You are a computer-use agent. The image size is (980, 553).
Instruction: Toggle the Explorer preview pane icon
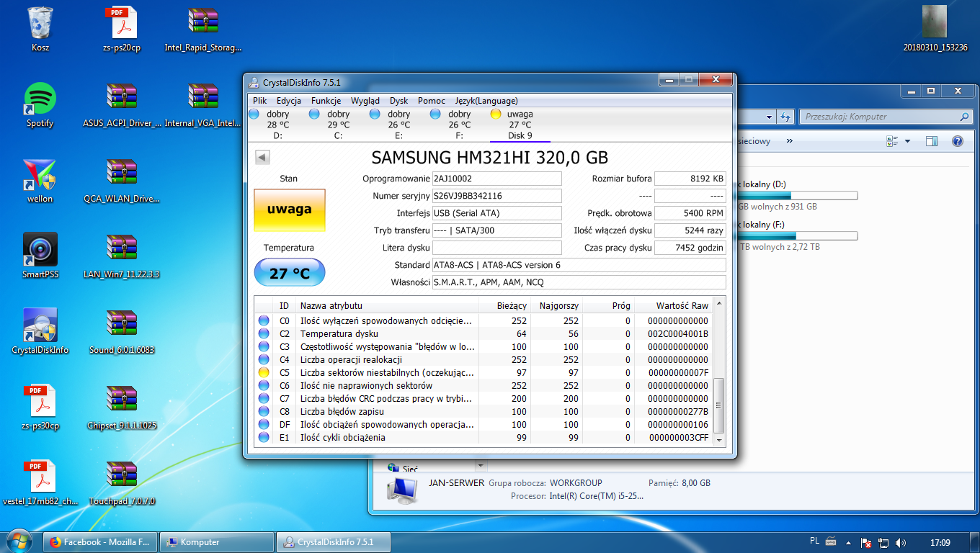click(x=932, y=141)
